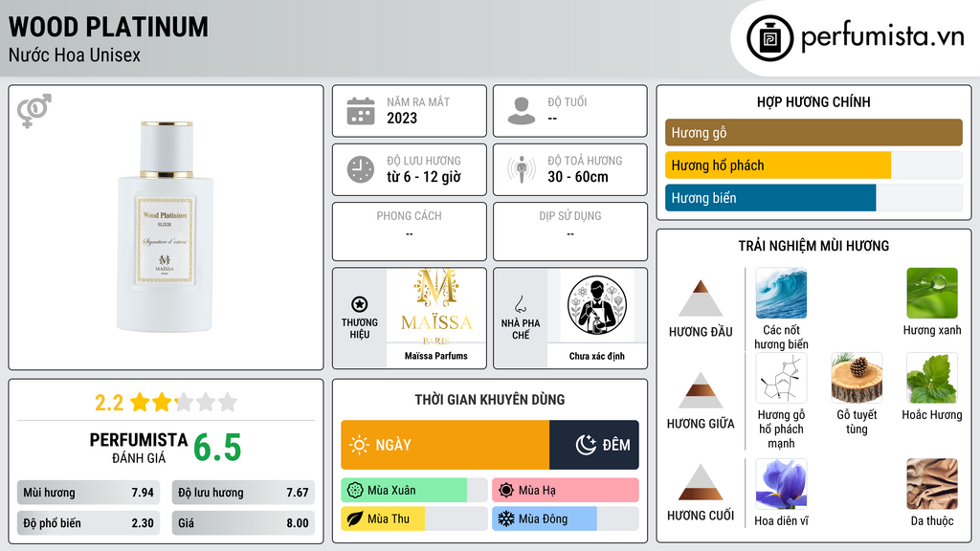Click the 'Các nốt hương biển' label
This screenshot has width=980, height=551.
(781, 337)
